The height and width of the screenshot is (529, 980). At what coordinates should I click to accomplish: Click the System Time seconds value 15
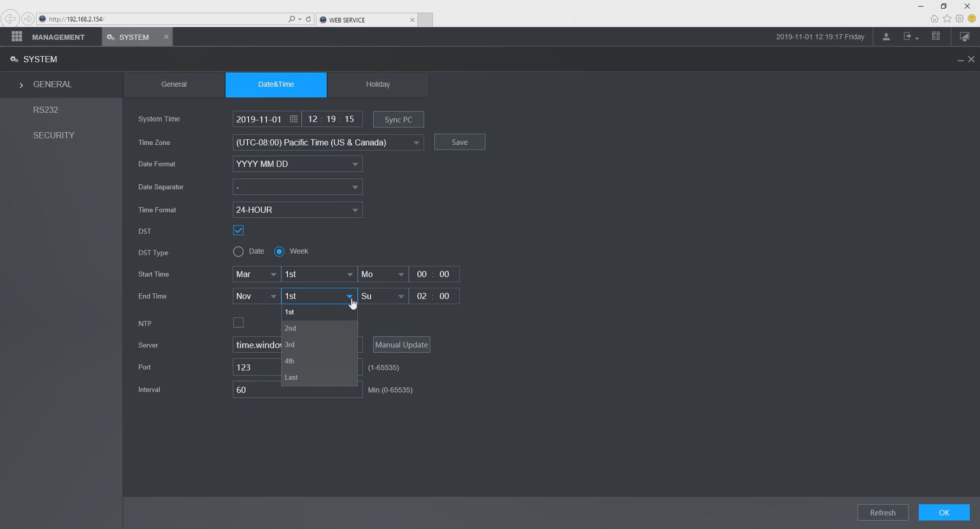(x=349, y=119)
